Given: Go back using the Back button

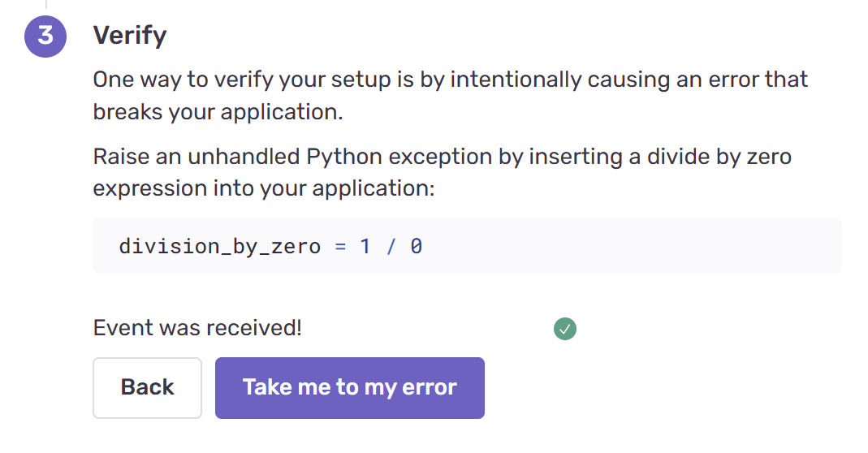Looking at the screenshot, I should 147,388.
